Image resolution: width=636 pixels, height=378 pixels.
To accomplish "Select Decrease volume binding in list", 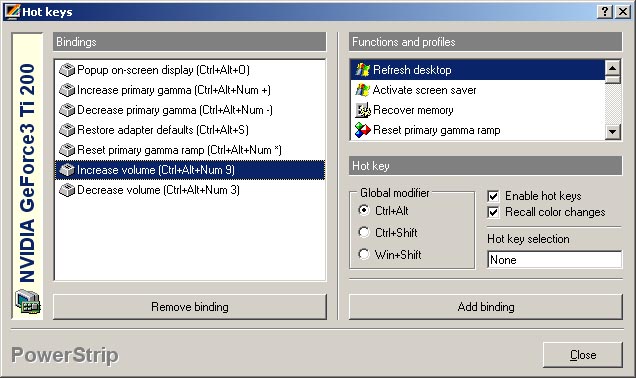I will (190, 190).
